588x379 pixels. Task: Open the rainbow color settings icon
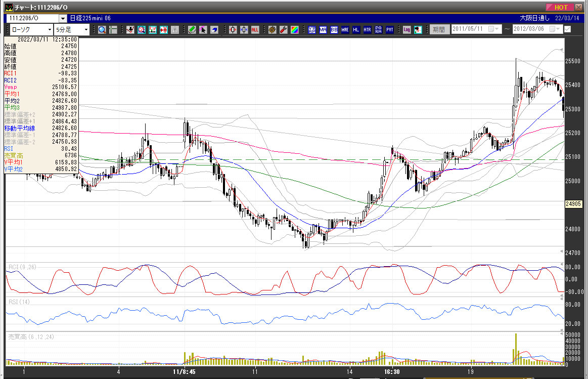coord(295,30)
